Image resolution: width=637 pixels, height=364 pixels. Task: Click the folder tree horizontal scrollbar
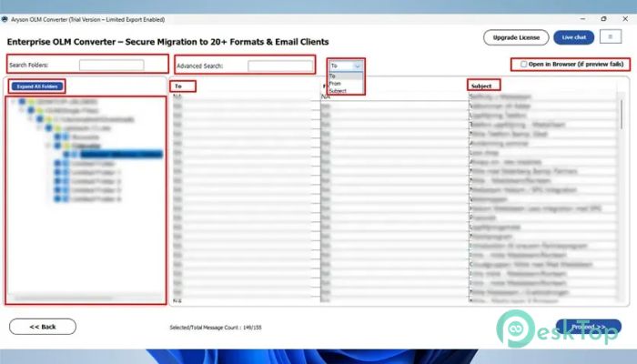63,298
